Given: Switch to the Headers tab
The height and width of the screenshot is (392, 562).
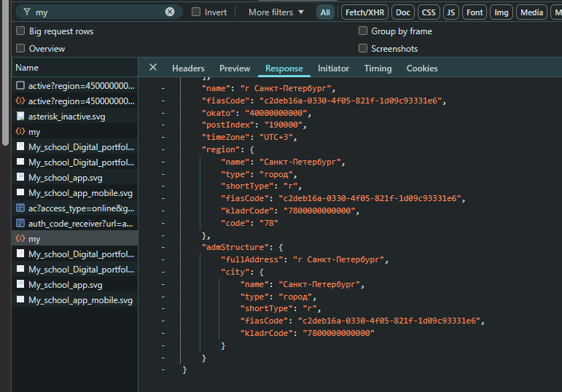Looking at the screenshot, I should pyautogui.click(x=188, y=68).
